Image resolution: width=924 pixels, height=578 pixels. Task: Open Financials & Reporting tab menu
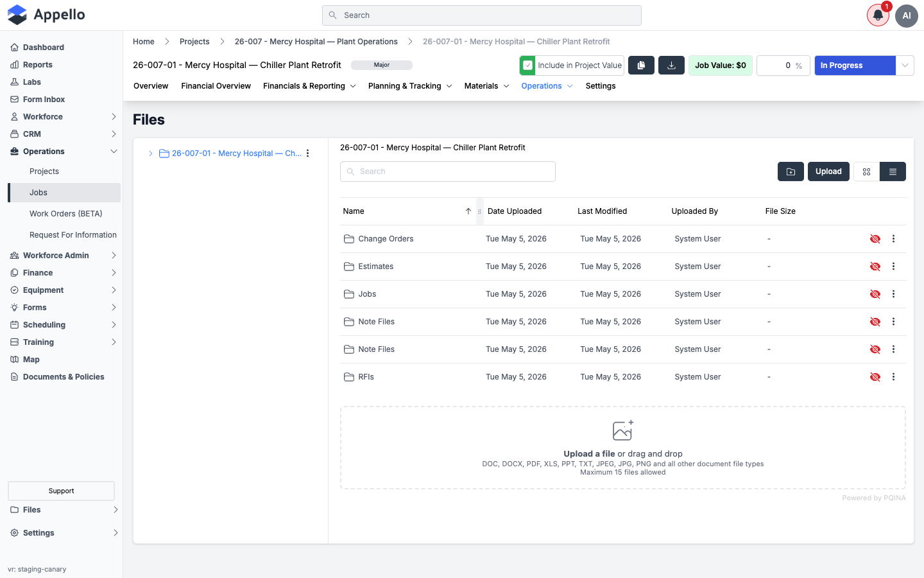(x=309, y=86)
